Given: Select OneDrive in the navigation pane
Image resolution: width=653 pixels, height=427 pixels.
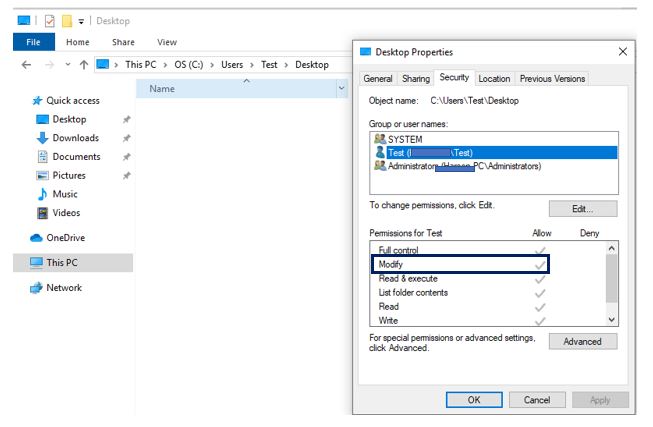Looking at the screenshot, I should pos(65,238).
